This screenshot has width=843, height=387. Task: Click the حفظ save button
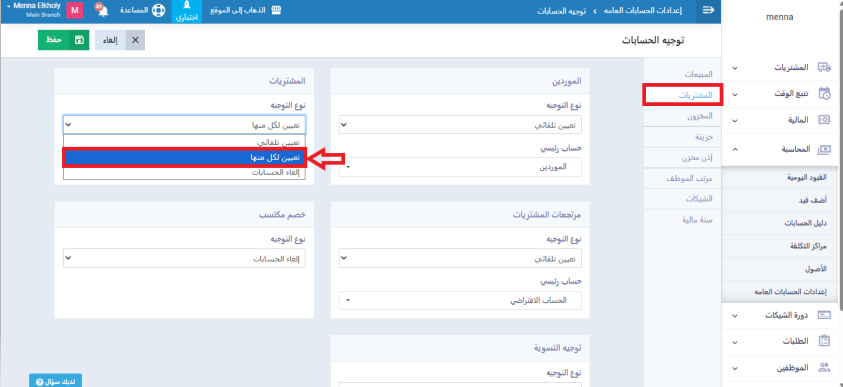click(x=63, y=40)
